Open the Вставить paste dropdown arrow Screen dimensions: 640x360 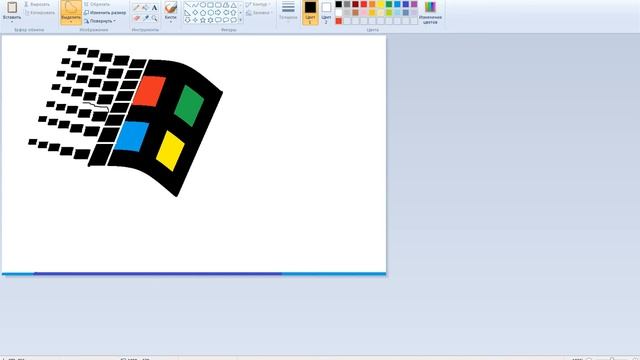coord(12,22)
